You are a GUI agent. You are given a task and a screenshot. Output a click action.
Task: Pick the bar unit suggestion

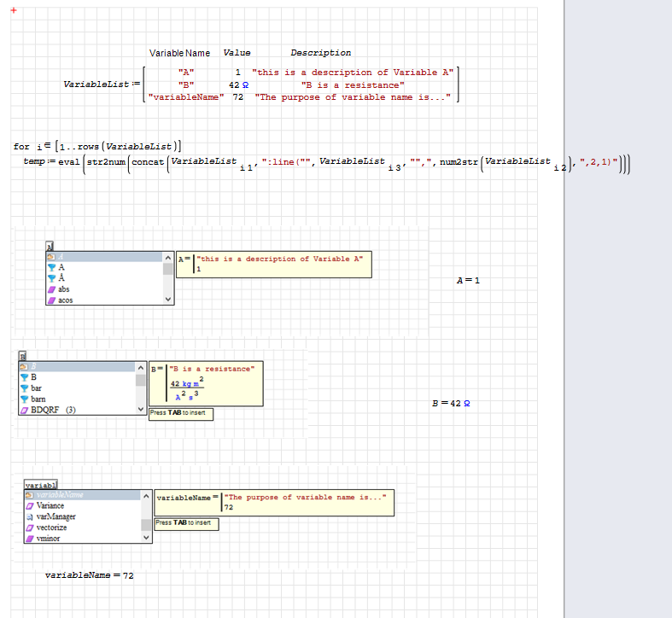37,388
